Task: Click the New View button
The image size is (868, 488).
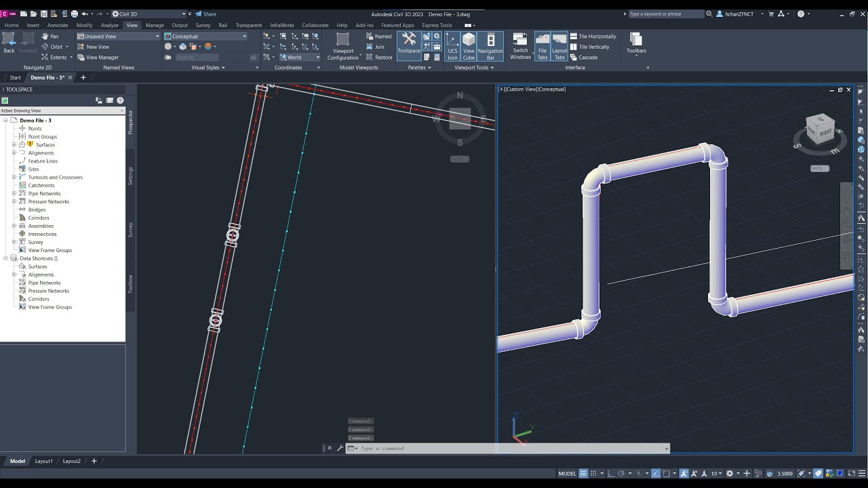Action: 93,47
